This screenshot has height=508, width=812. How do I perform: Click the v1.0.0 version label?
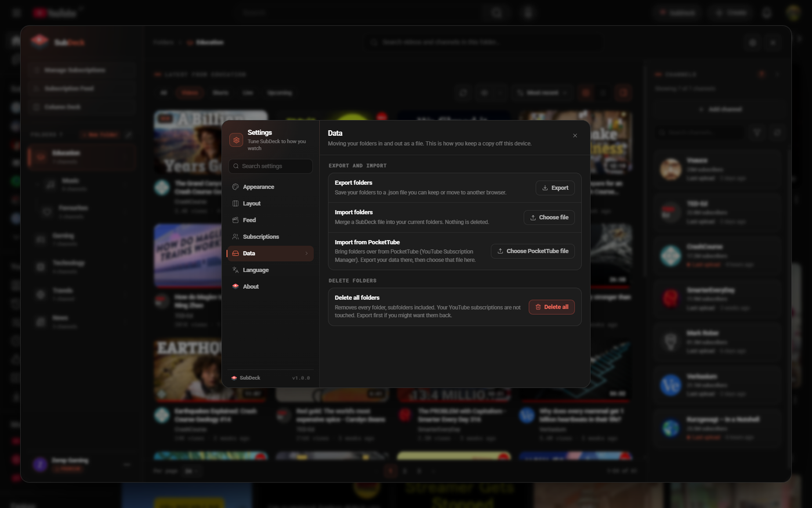pos(301,378)
